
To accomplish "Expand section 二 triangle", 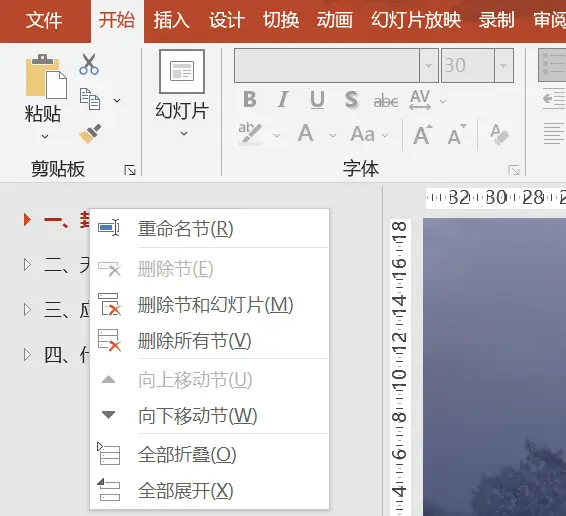I will (x=27, y=265).
